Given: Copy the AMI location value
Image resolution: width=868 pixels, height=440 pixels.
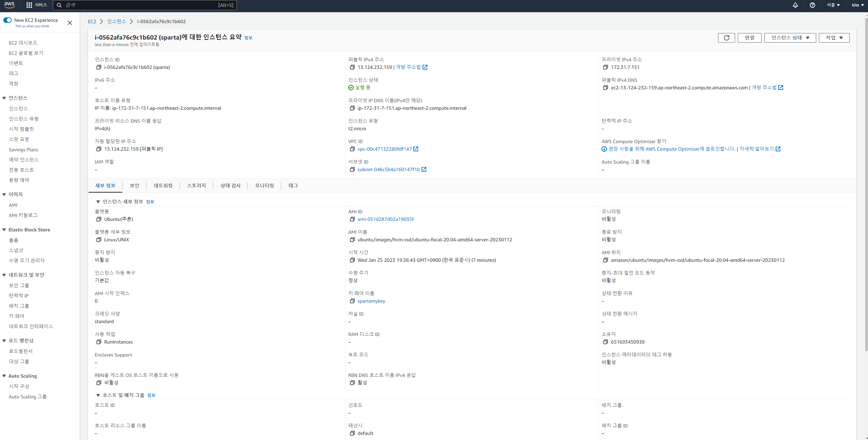Looking at the screenshot, I should [606, 260].
